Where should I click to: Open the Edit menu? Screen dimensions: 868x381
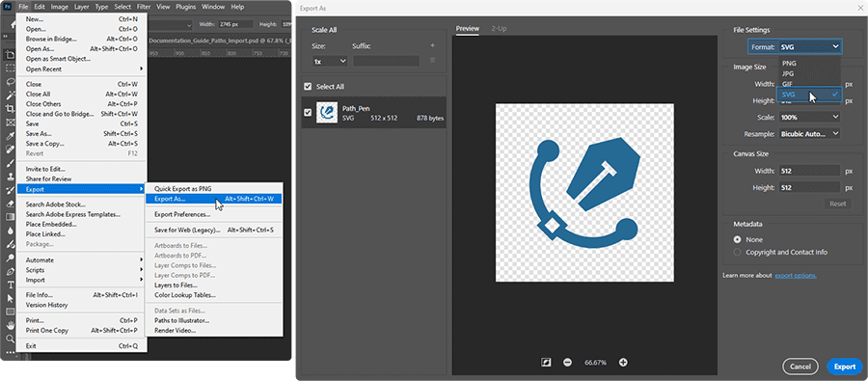[40, 7]
